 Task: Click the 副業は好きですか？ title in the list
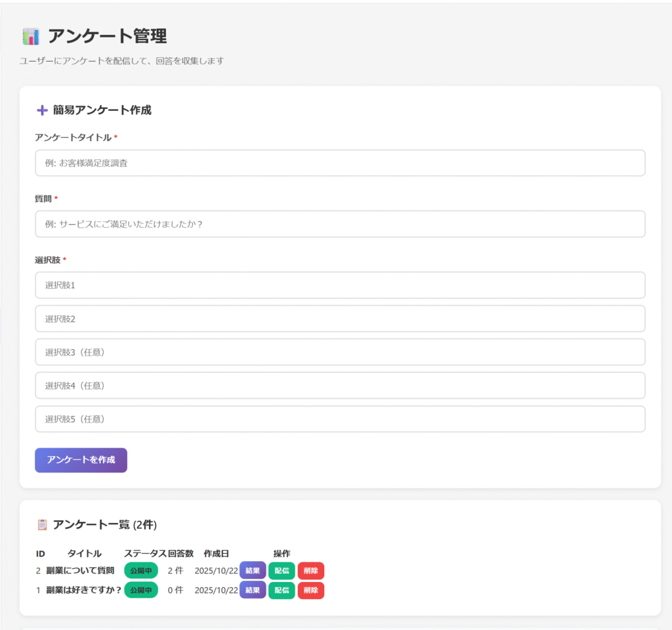pos(84,590)
